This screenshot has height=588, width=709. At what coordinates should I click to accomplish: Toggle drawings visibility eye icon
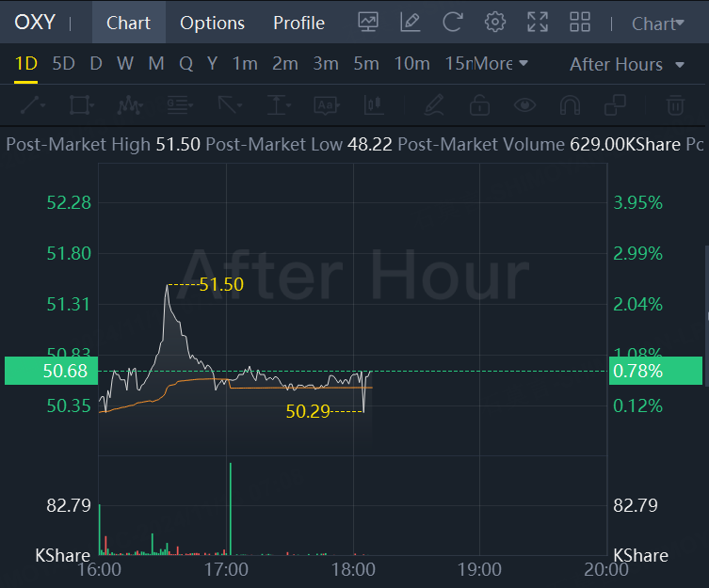click(524, 105)
